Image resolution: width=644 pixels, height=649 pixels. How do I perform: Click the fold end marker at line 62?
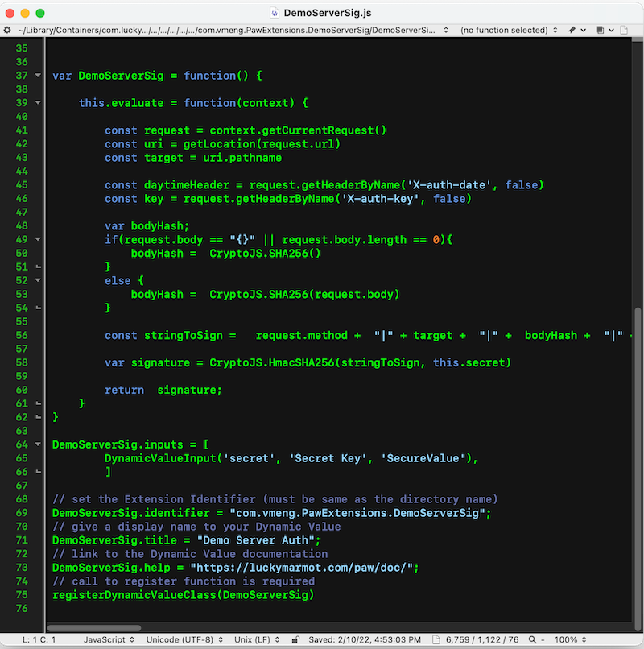click(x=38, y=417)
